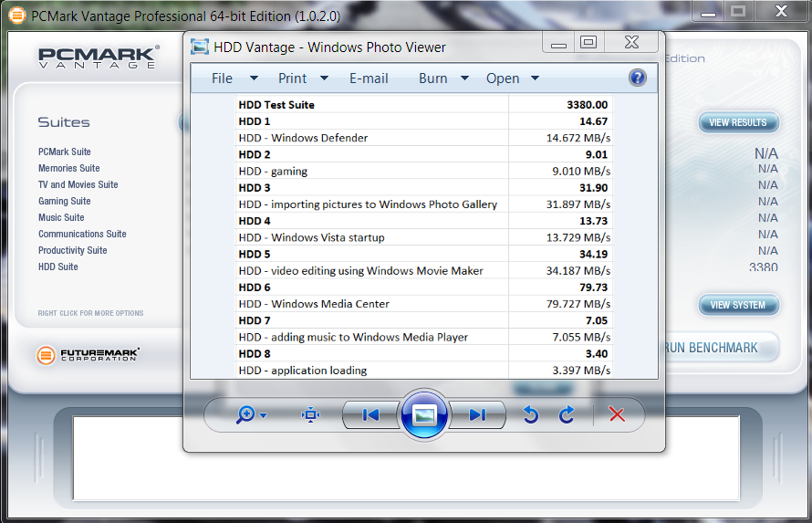The width and height of the screenshot is (812, 523).
Task: Open the Open menu dropdown
Action: tap(513, 78)
